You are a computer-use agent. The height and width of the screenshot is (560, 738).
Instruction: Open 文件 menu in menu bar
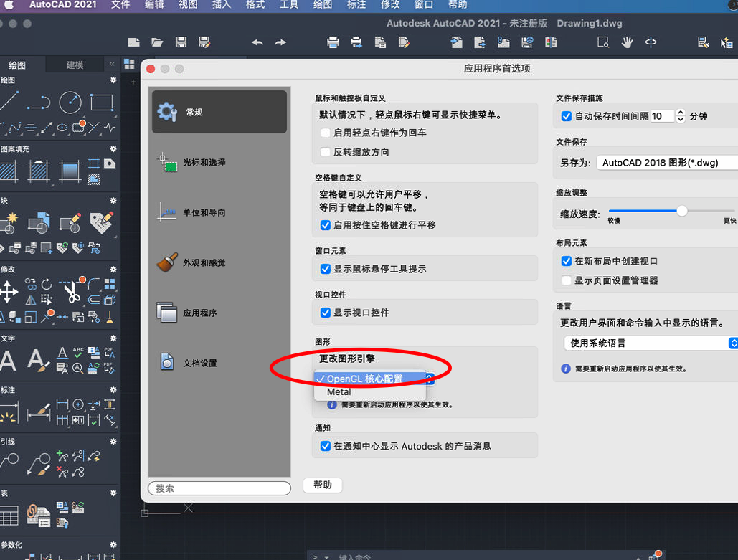[x=120, y=5]
